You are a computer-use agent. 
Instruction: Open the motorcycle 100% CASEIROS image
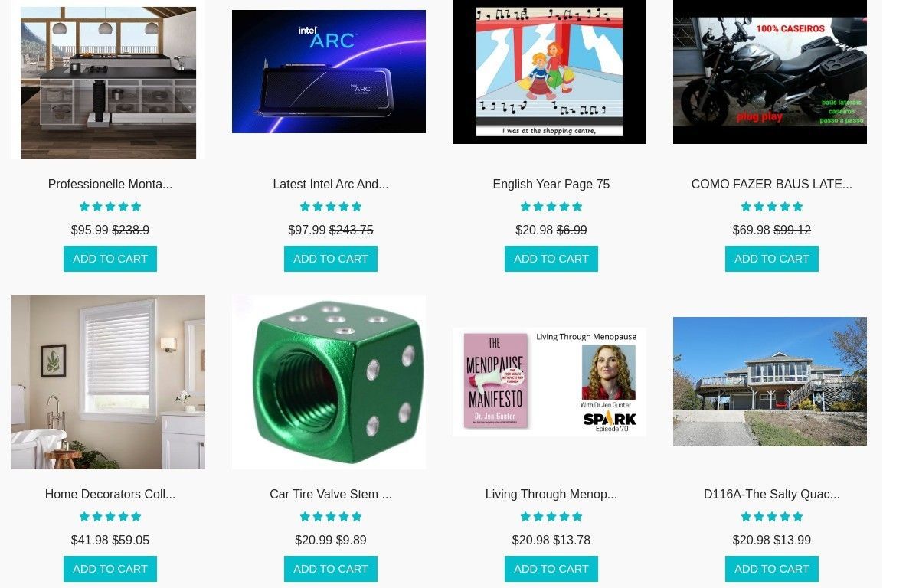coord(770,72)
